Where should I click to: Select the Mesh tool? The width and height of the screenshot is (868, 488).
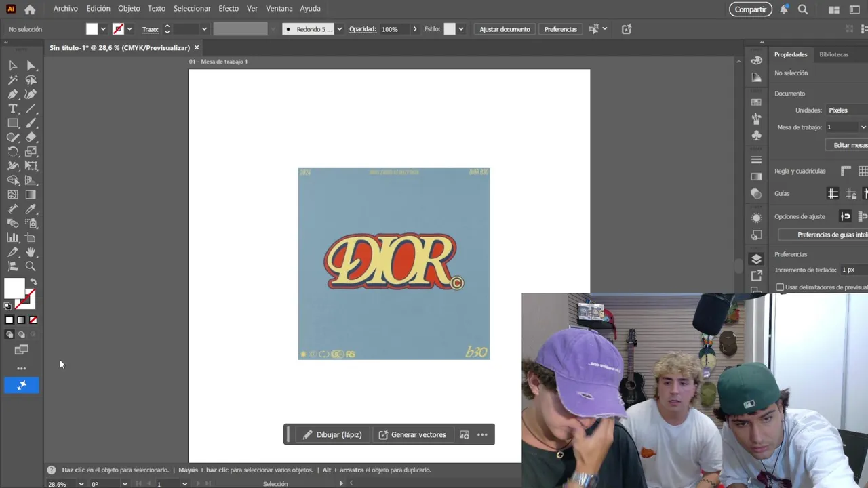click(13, 195)
